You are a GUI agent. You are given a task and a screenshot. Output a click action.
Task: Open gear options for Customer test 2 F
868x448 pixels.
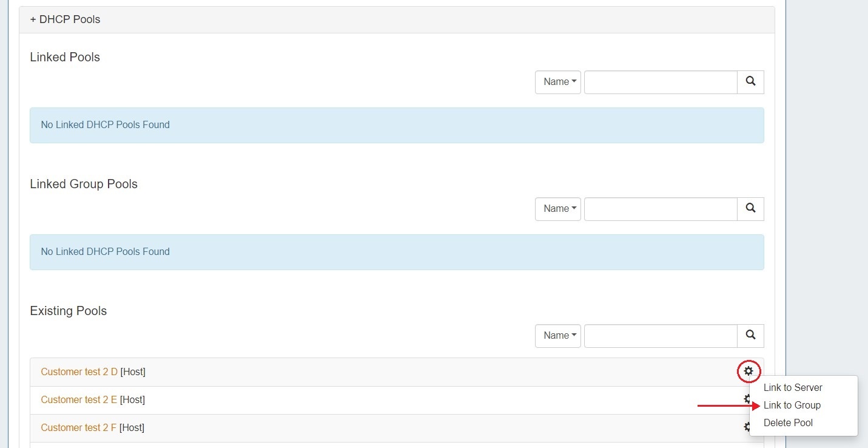746,427
